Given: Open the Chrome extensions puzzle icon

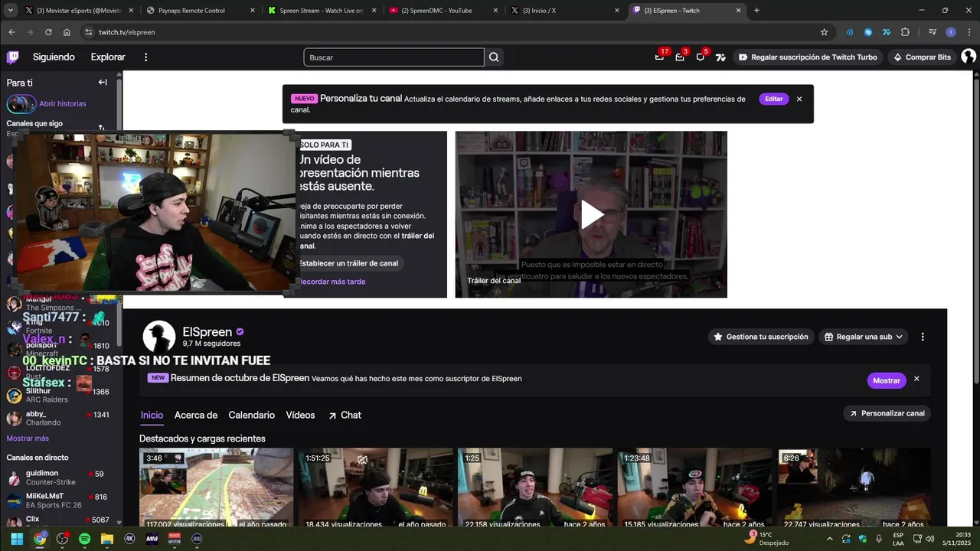Looking at the screenshot, I should tap(905, 32).
